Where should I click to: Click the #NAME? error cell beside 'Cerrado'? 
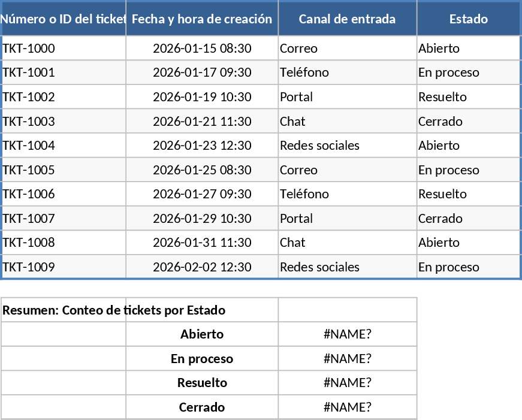click(x=347, y=407)
